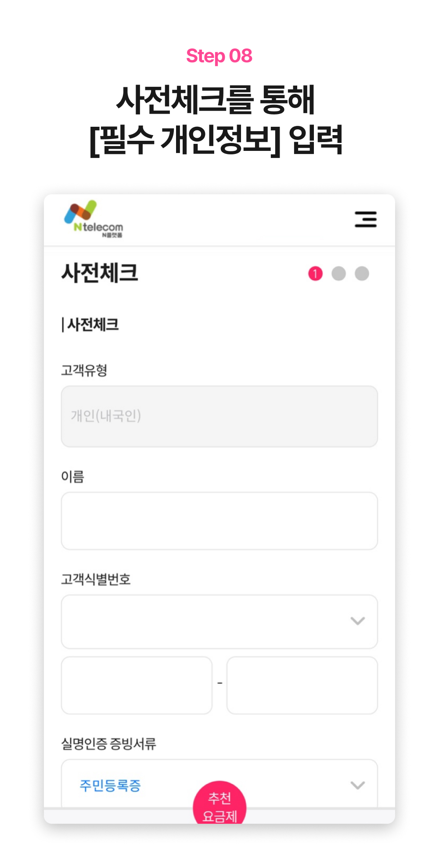Viewport: 439px width, 868px height.
Task: Click the 이름 input field
Action: click(x=219, y=521)
